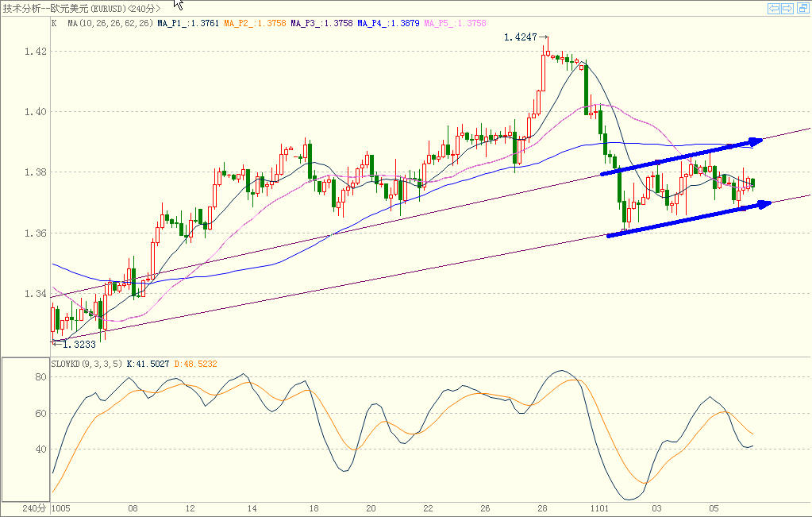Click the MA(10,26,26,62,26) indicator label
The width and height of the screenshot is (812, 517).
[110, 23]
